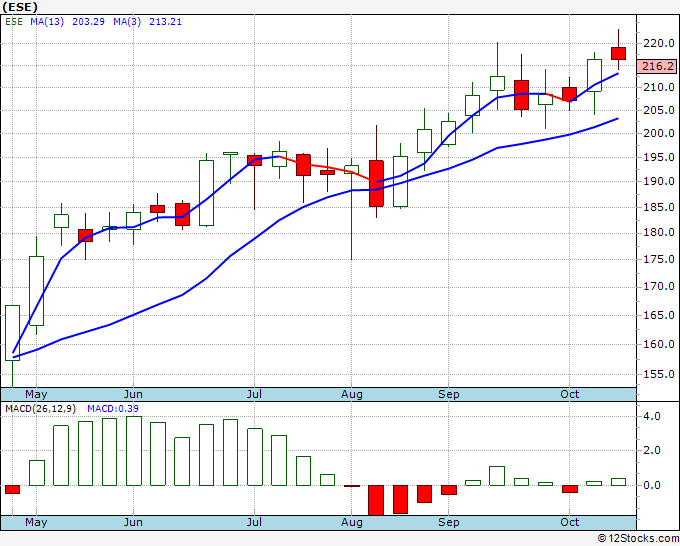The width and height of the screenshot is (680, 546).
Task: Click the 220.0 price axis label
Action: click(659, 43)
